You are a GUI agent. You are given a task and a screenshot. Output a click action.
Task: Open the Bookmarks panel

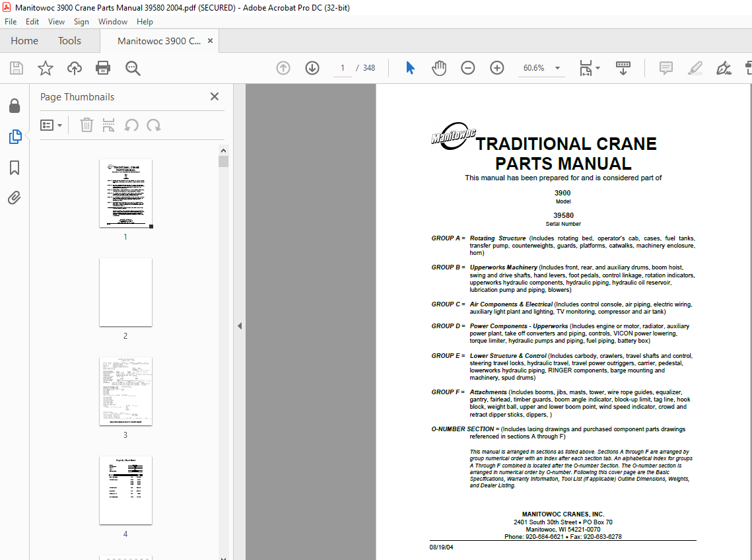15,168
